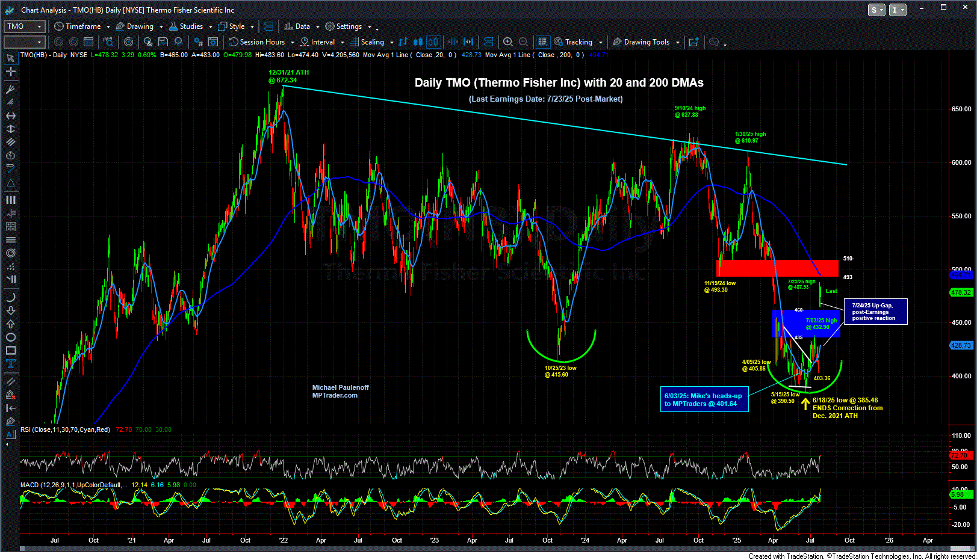This screenshot has height=560, width=977.
Task: Select the rectangle drawing tool
Action: (10, 350)
